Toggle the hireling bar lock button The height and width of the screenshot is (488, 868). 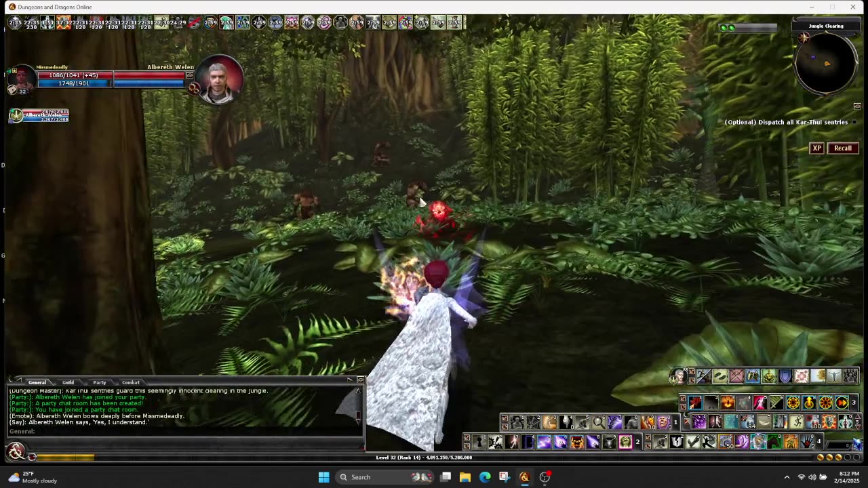pos(692,371)
